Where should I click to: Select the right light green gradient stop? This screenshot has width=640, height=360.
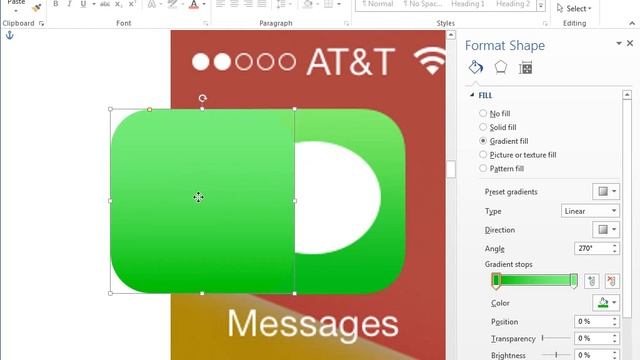tap(573, 281)
